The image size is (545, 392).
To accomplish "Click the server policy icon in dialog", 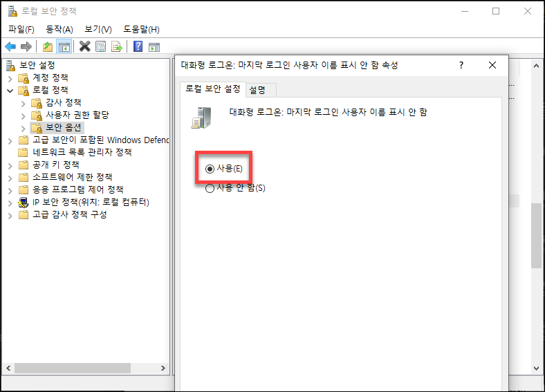I will point(201,118).
